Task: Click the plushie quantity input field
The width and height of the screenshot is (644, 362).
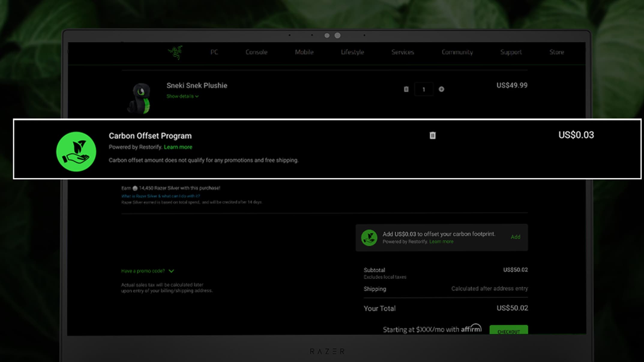Action: pyautogui.click(x=423, y=89)
